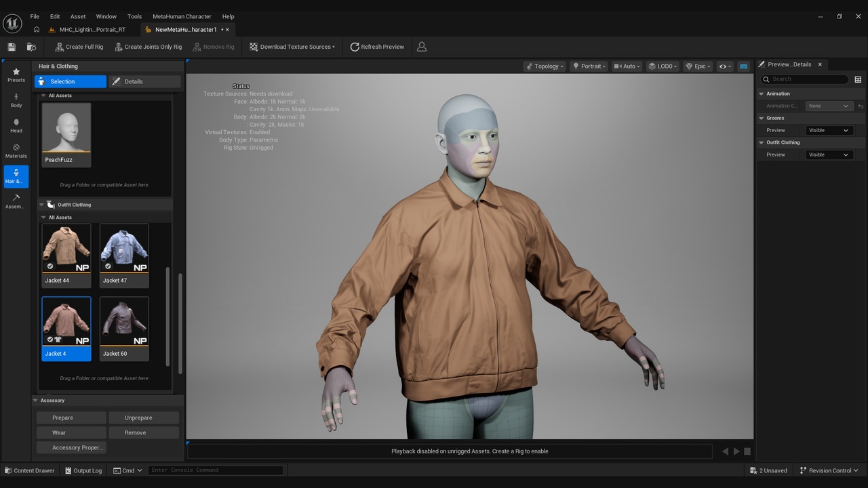Open details panel table settings icon
868x488 pixels.
tap(858, 79)
